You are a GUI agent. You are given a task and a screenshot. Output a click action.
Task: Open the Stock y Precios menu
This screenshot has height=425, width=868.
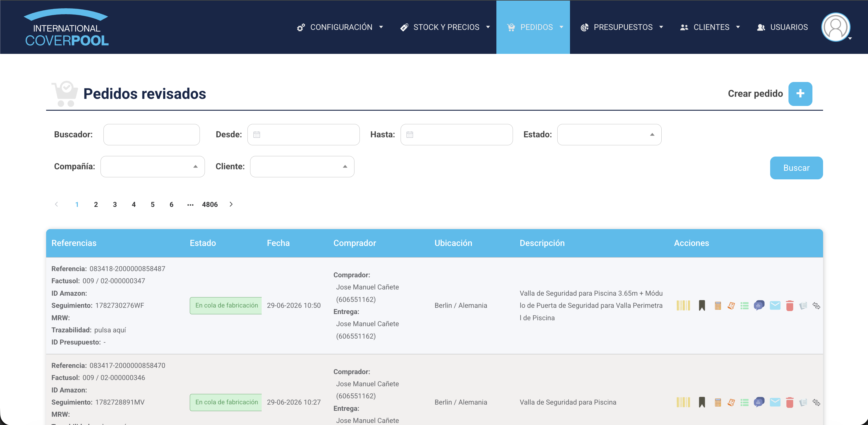coord(445,27)
